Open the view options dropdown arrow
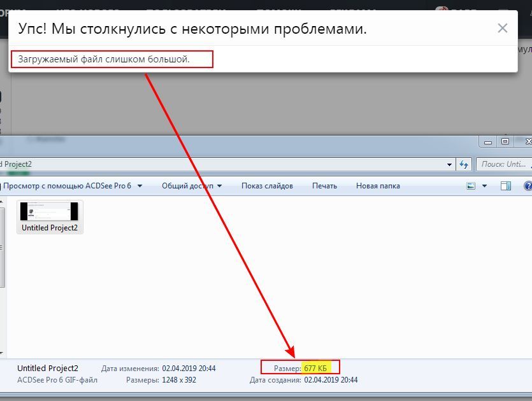The height and width of the screenshot is (401, 532). [x=484, y=186]
